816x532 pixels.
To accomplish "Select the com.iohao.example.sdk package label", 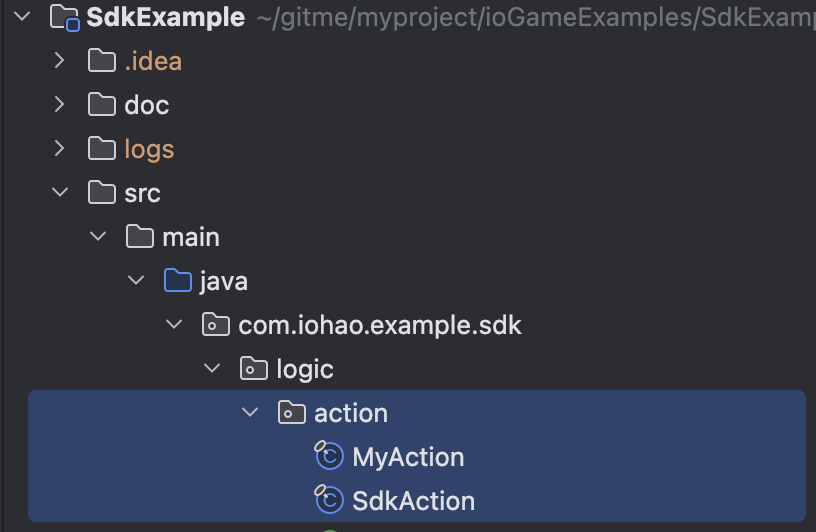I will [380, 326].
